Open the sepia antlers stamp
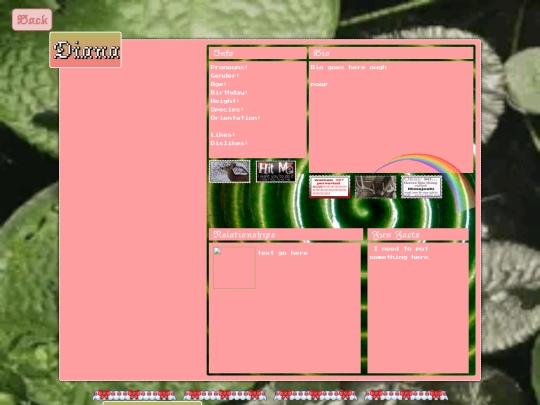This screenshot has height=405, width=540. click(x=376, y=187)
